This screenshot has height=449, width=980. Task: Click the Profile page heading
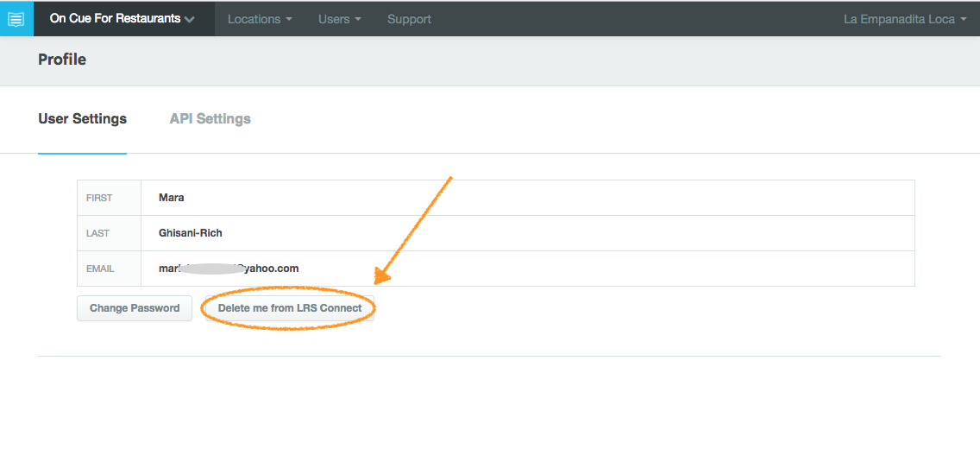62,60
